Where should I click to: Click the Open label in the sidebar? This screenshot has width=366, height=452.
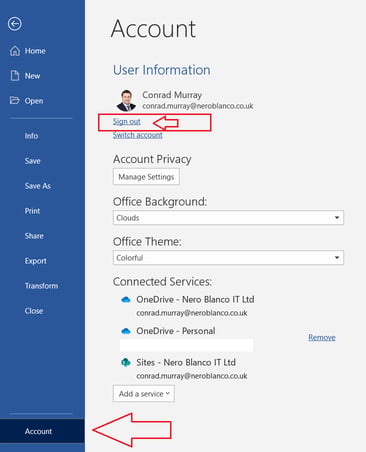pyautogui.click(x=34, y=101)
